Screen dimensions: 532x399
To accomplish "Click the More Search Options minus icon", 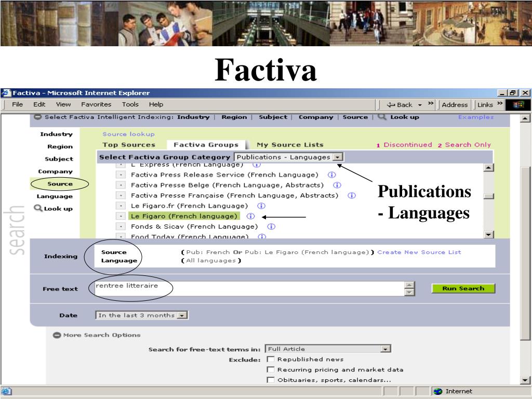I will pos(57,335).
